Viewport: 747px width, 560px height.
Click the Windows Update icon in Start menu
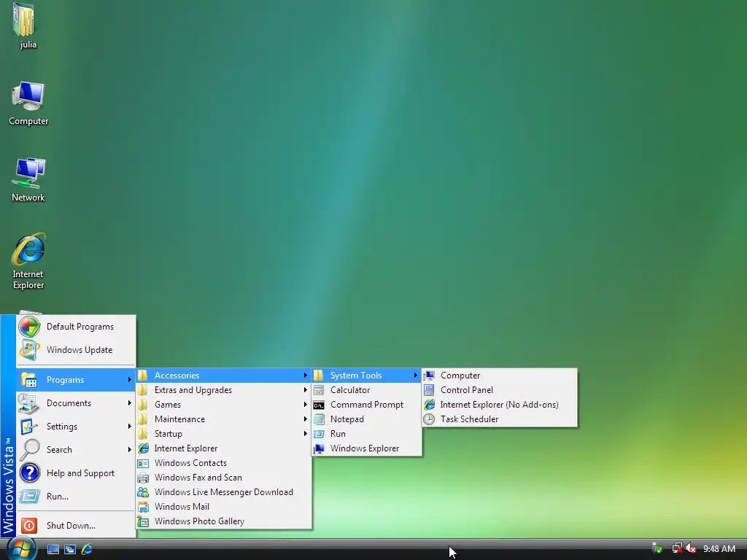[x=29, y=350]
